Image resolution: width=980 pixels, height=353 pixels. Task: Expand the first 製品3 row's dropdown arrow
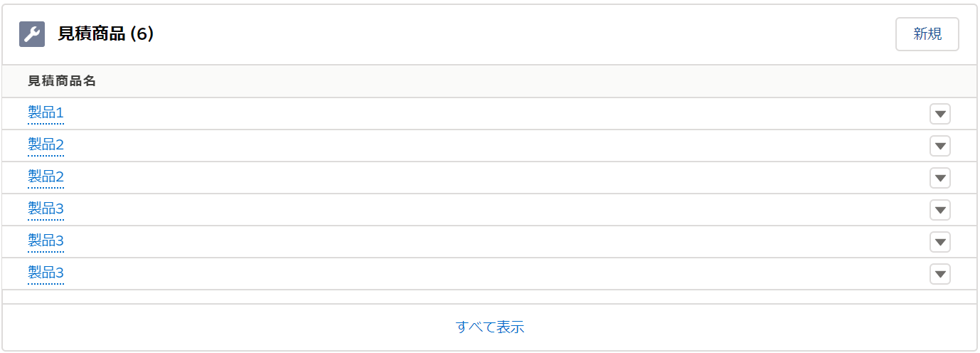tap(939, 210)
